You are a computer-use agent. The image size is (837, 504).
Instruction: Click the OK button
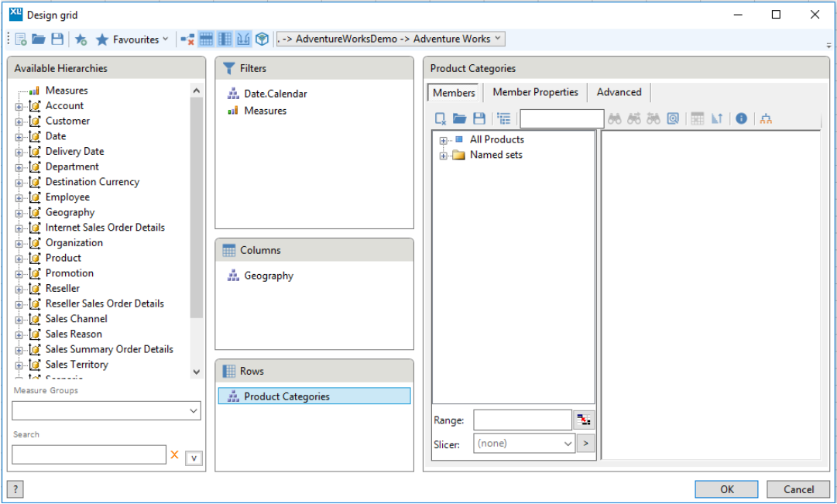[726, 489]
